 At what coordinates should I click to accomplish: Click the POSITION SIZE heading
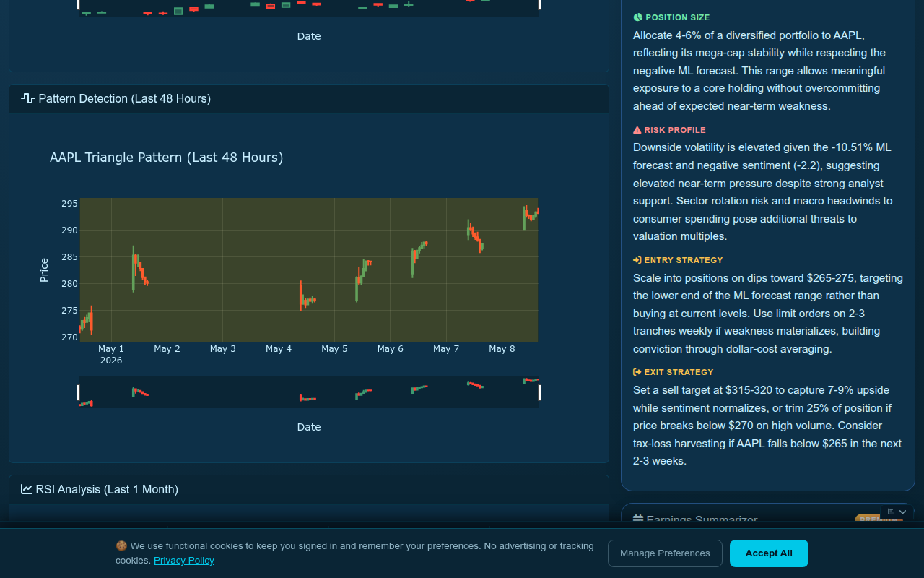[x=677, y=17]
